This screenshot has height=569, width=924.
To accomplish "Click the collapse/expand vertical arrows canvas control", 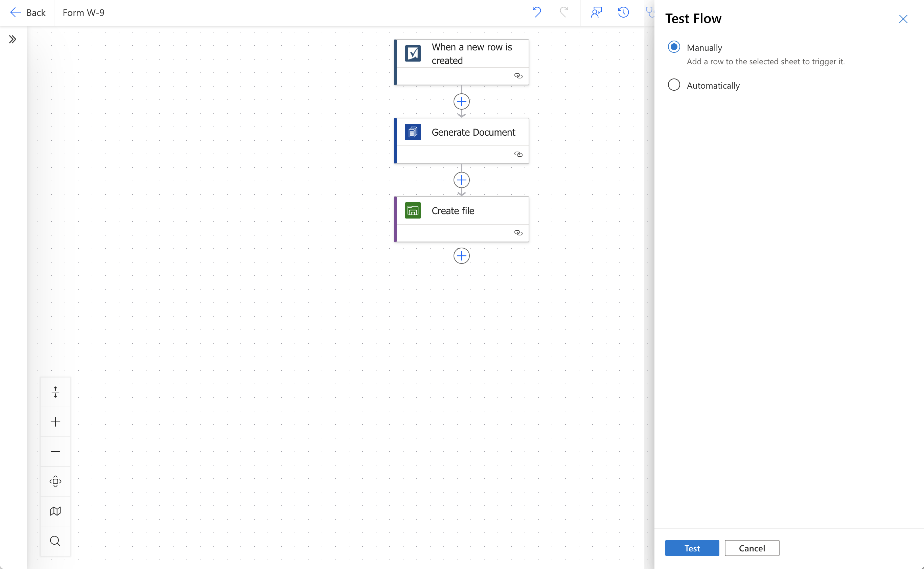I will [x=55, y=392].
